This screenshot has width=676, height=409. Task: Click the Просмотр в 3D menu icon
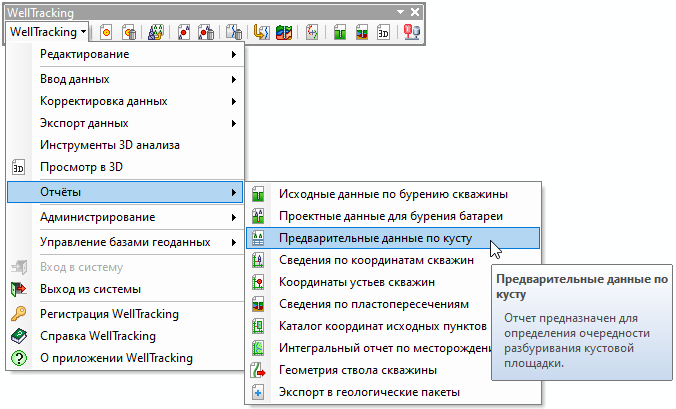click(17, 167)
